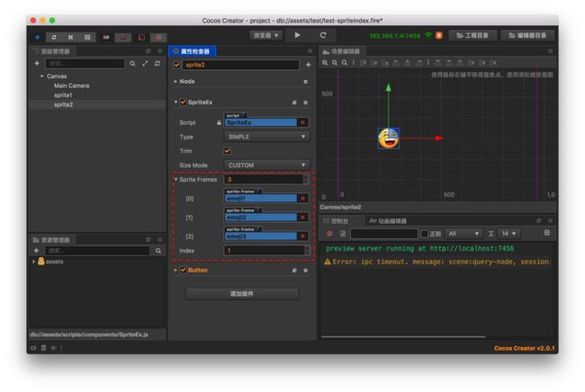
Task: Toggle the Button component checkbox
Action: [x=184, y=270]
